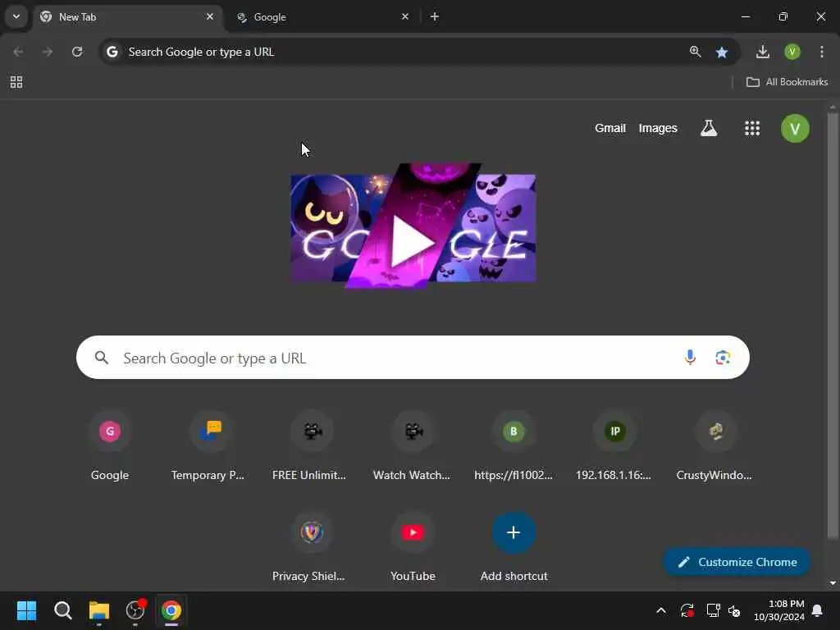The height and width of the screenshot is (630, 840).
Task: Open File Explorer from taskbar
Action: [98, 610]
